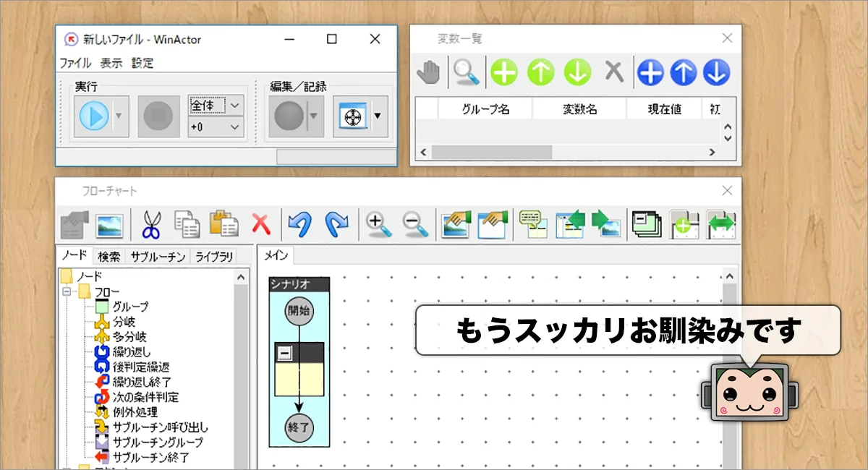Image resolution: width=868 pixels, height=470 pixels.
Task: Open the dropdown arrow beside the target selection icon
Action: point(378,116)
